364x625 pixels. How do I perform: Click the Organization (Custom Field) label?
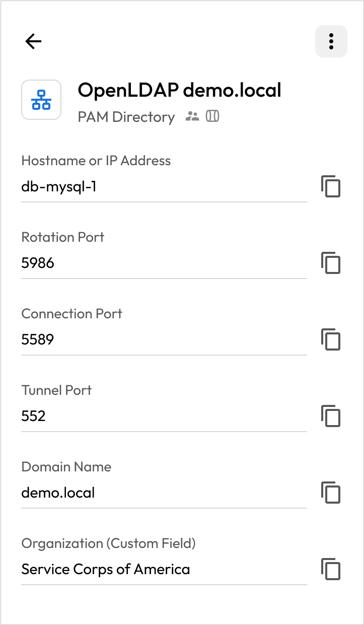coord(108,543)
